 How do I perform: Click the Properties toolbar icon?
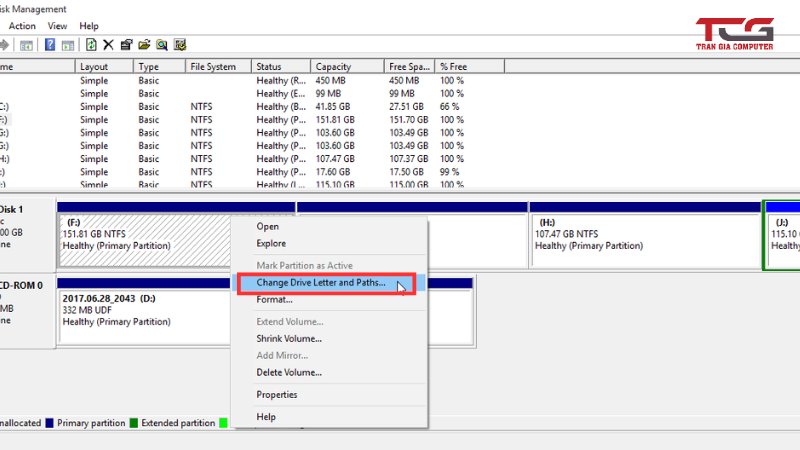click(x=126, y=45)
